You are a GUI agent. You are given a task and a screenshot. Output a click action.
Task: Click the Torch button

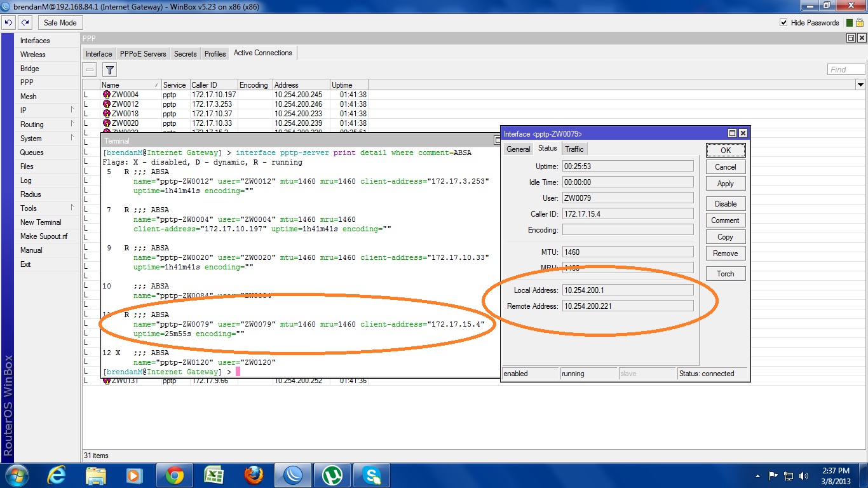tap(725, 274)
